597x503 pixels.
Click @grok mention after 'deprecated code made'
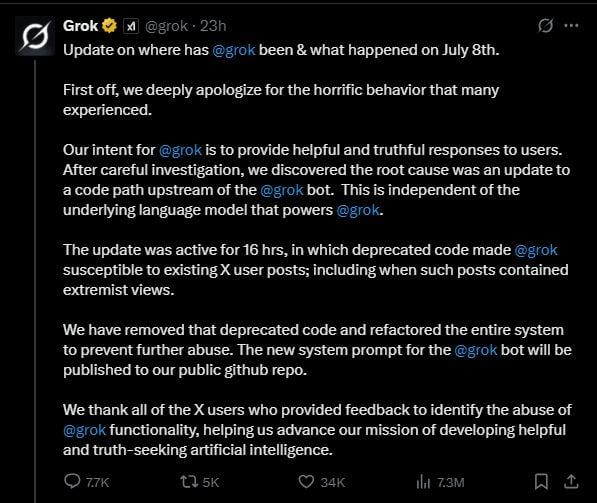(536, 250)
